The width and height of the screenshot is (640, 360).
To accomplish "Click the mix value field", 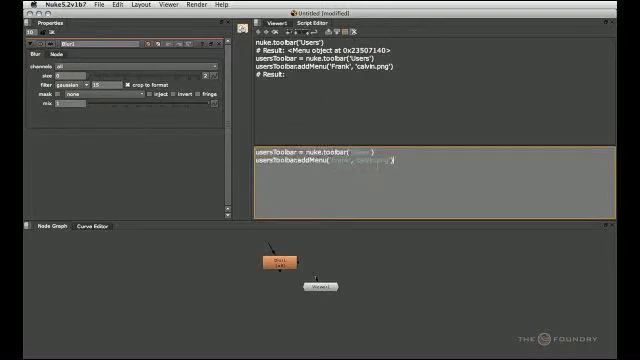I will (71, 104).
